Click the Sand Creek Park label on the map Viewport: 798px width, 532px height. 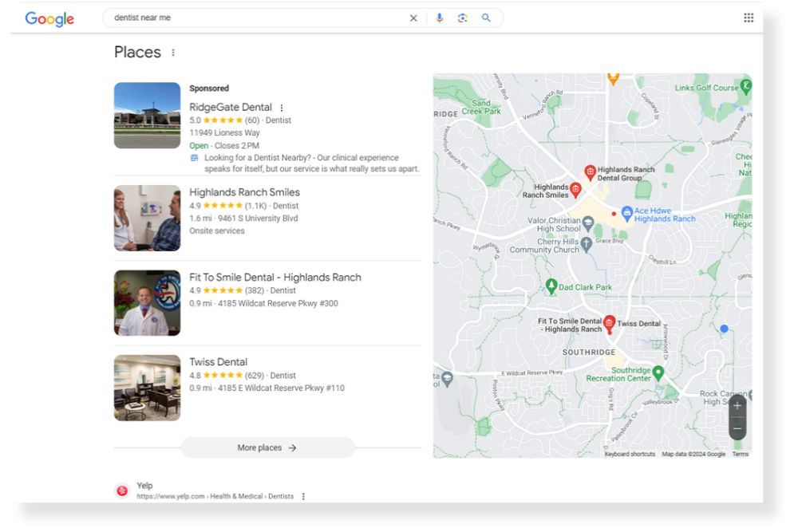[x=481, y=107]
